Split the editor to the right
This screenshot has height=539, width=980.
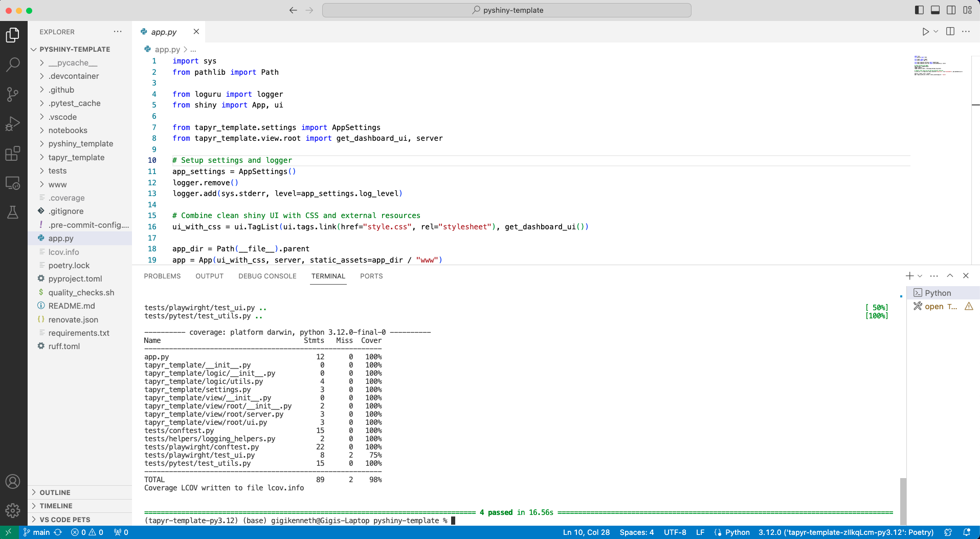[950, 32]
